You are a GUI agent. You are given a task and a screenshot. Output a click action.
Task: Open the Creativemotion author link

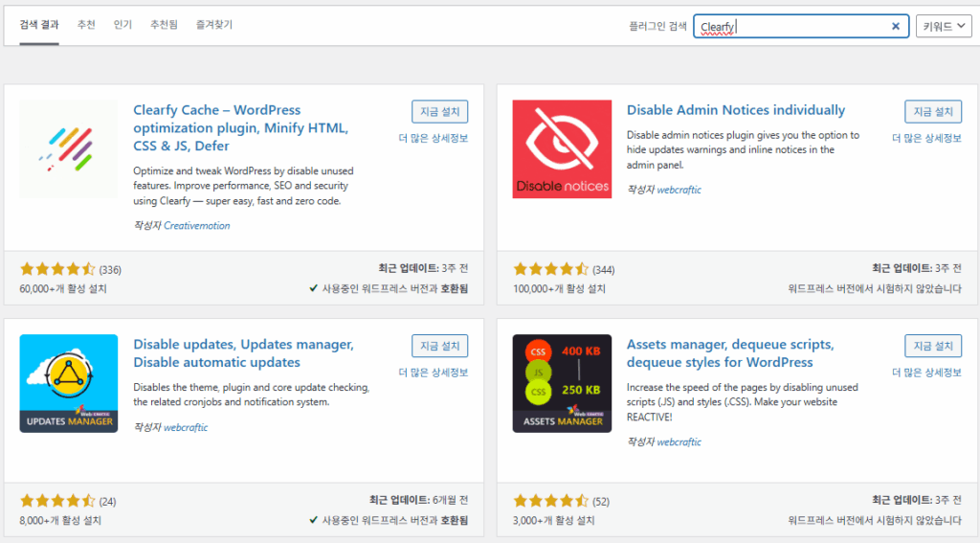coord(196,226)
